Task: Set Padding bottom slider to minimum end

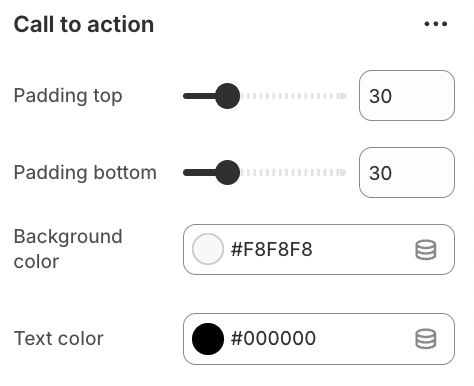Action: (x=185, y=173)
